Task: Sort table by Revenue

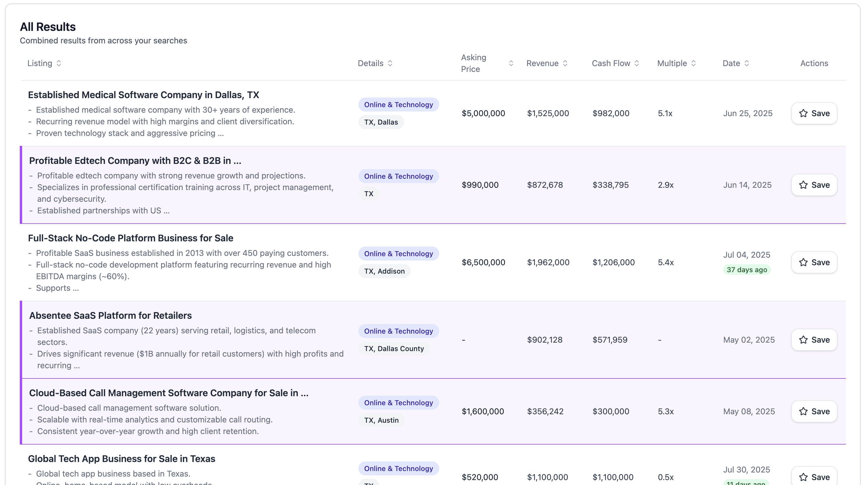Action: pos(565,63)
